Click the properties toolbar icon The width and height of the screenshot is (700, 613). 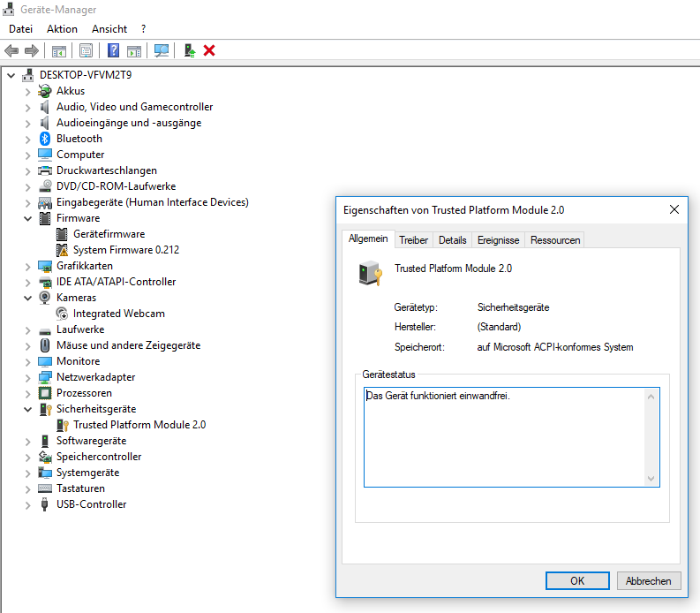pyautogui.click(x=87, y=51)
